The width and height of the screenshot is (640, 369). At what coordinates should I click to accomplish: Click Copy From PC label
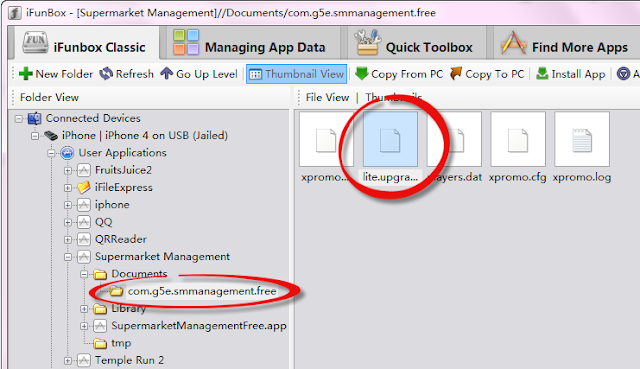407,74
